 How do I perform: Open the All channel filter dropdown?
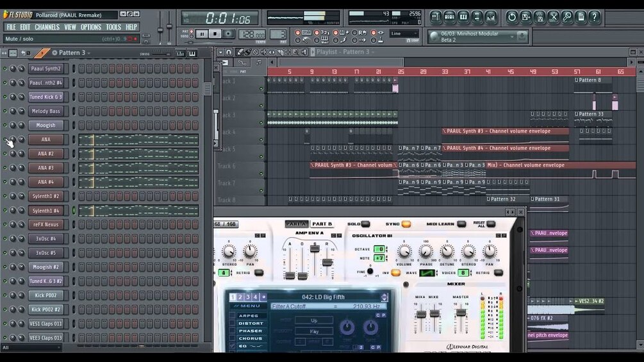point(31,348)
